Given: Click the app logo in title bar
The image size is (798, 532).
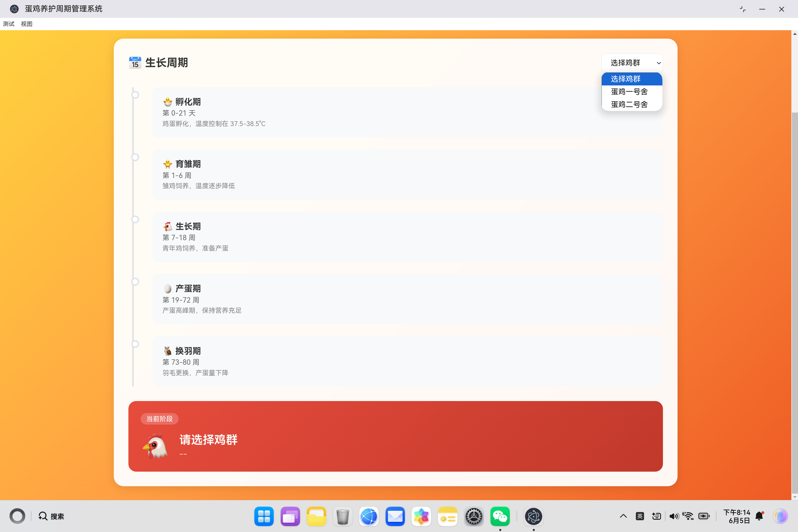Looking at the screenshot, I should [x=14, y=9].
